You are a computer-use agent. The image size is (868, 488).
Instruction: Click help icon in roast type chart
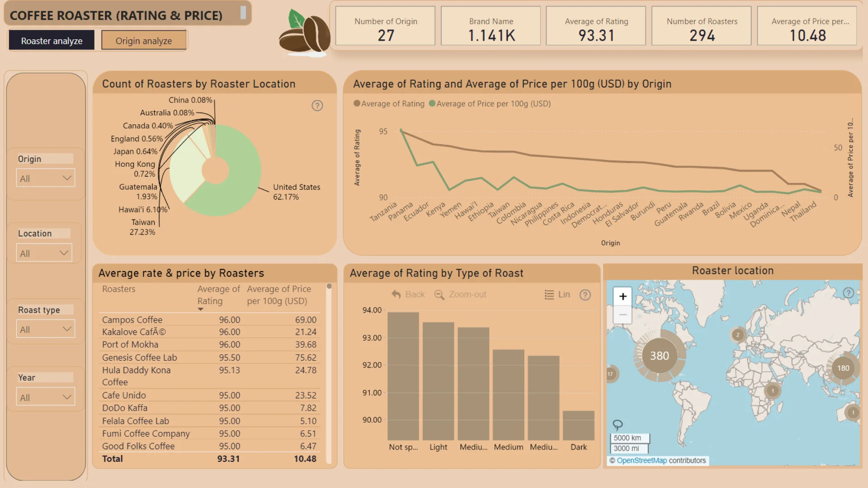click(585, 295)
